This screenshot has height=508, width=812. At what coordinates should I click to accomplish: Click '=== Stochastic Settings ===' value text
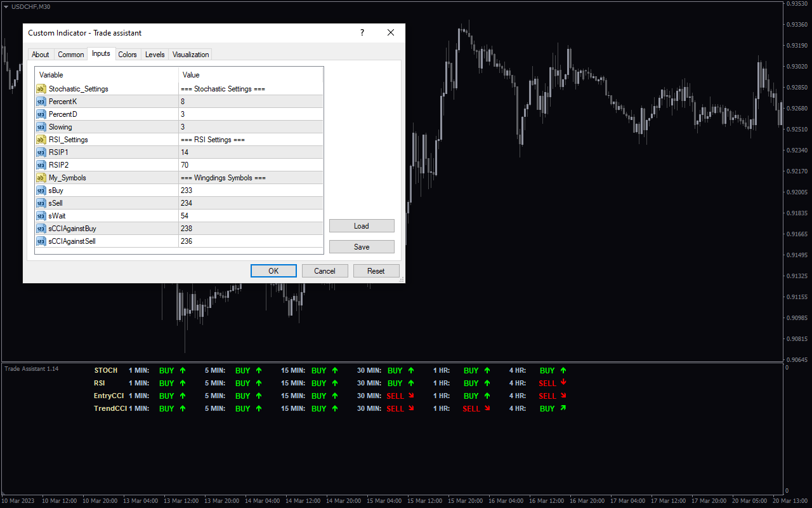point(223,89)
